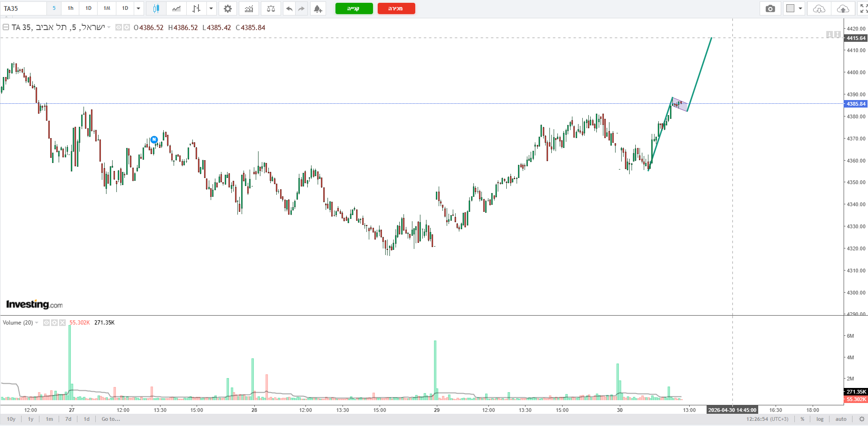Click the 4415.64 crosshair price label
This screenshot has height=426, width=868.
(856, 38)
